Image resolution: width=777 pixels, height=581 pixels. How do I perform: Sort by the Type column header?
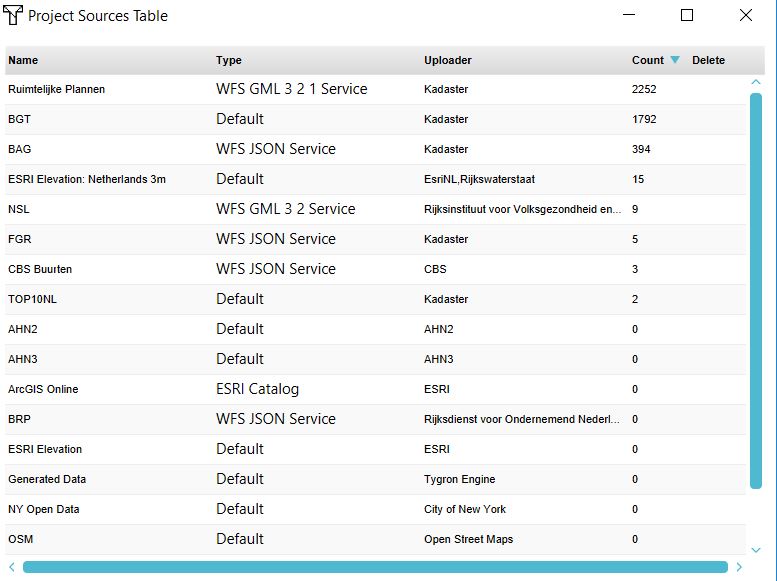coord(229,60)
